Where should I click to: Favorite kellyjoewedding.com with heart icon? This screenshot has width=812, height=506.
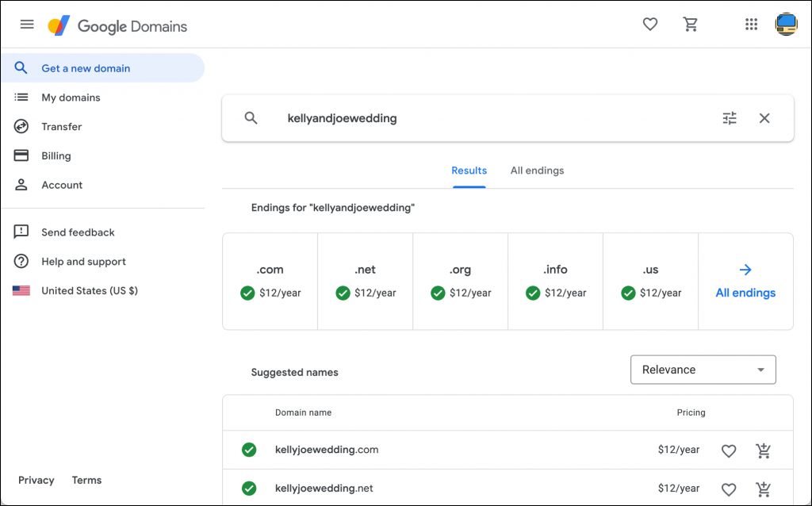click(x=729, y=450)
